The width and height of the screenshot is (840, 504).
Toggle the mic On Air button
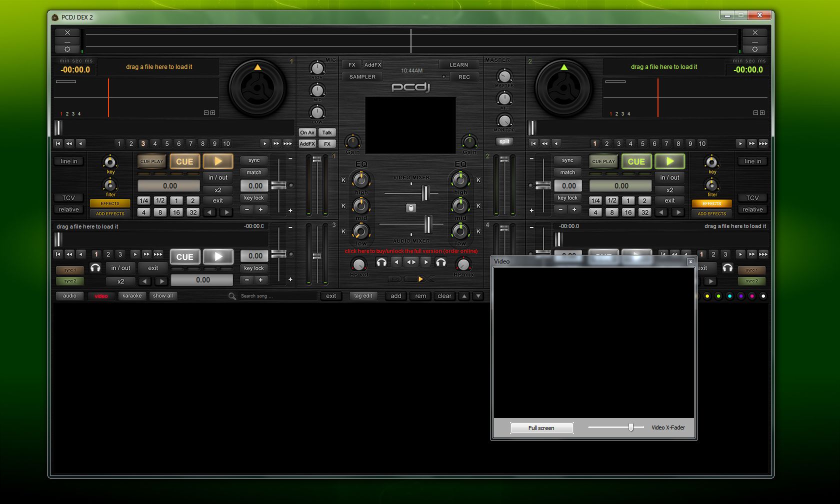[307, 132]
